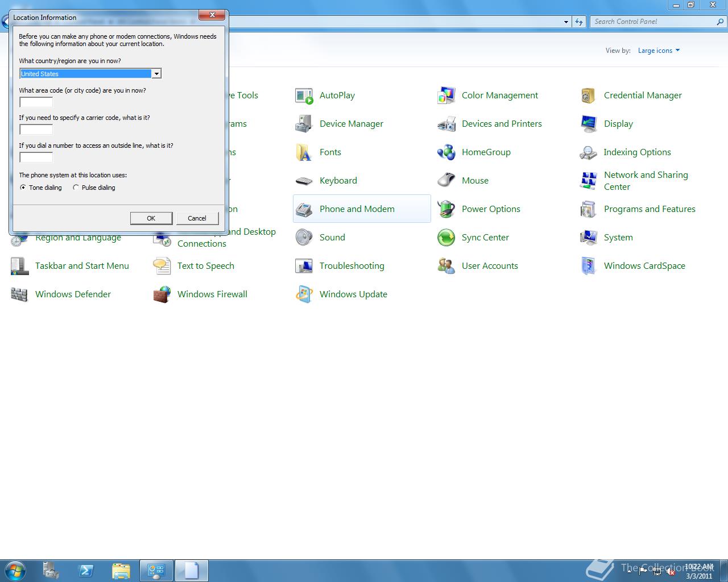The height and width of the screenshot is (582, 728).
Task: Click the Windows Update text link
Action: click(x=353, y=294)
